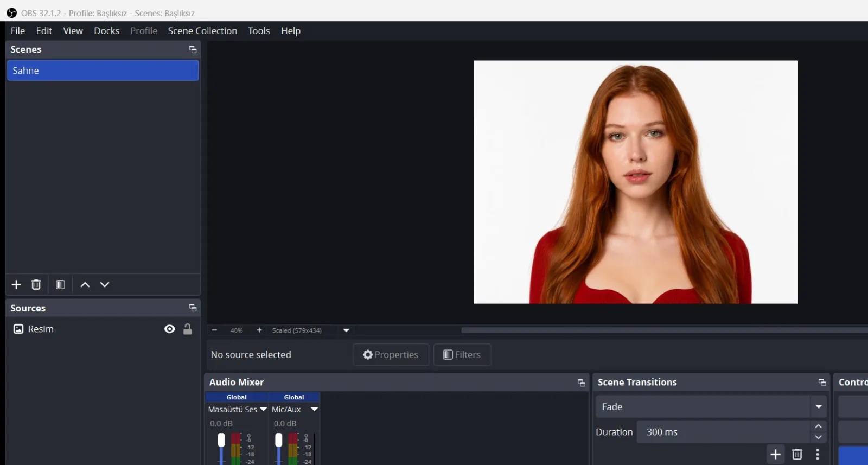Image resolution: width=868 pixels, height=465 pixels.
Task: Move scene down with arrow icon
Action: coord(105,285)
